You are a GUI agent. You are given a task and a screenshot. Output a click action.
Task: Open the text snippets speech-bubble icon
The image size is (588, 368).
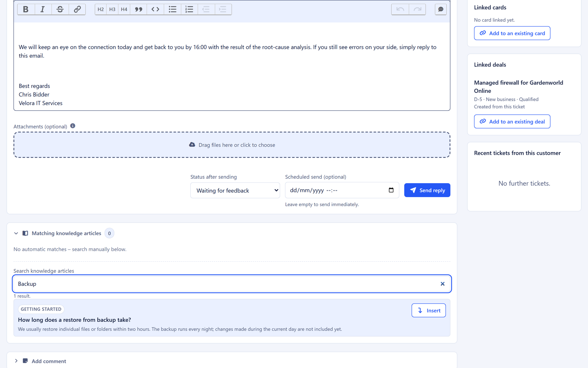pyautogui.click(x=441, y=9)
